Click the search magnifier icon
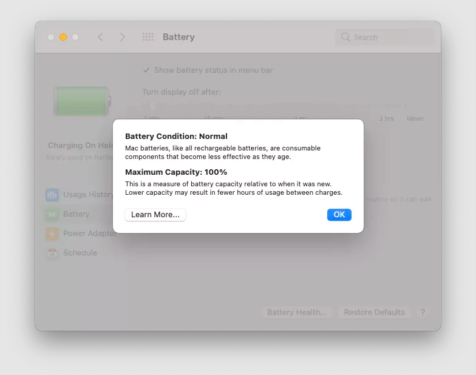This screenshot has height=375, width=476. tap(345, 37)
